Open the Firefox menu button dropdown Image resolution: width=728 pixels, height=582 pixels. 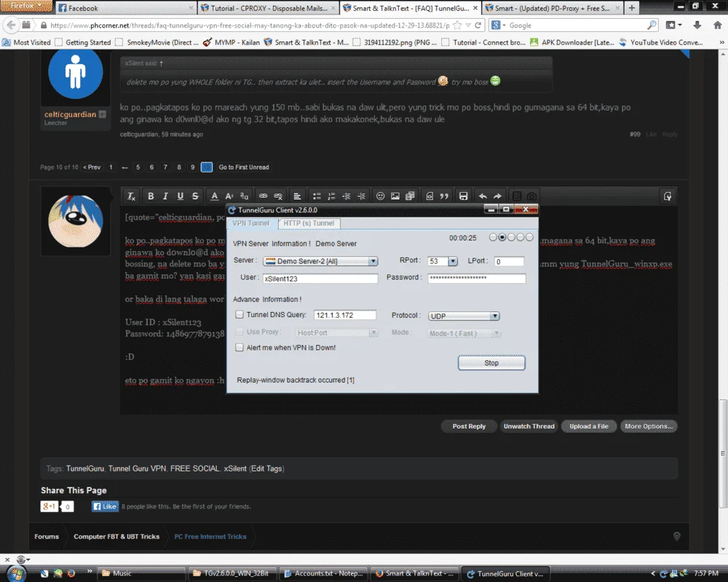[26, 6]
